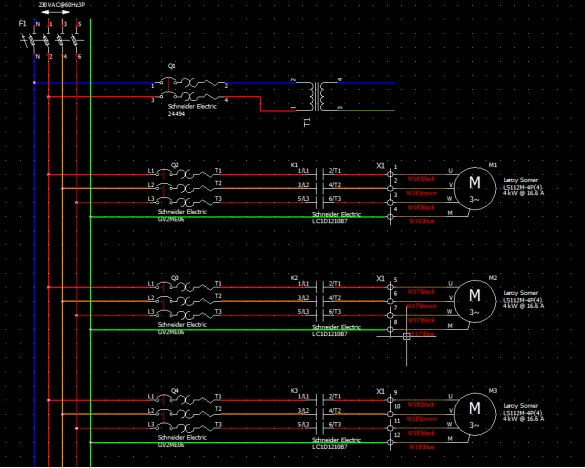Screen dimensions: 585x468
Task: Select the T1 transformer symbol
Action: [317, 97]
